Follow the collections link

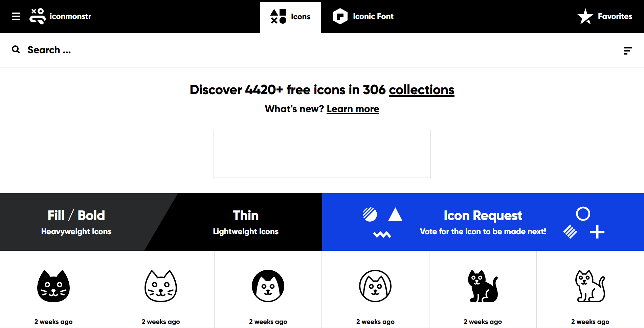pyautogui.click(x=421, y=90)
